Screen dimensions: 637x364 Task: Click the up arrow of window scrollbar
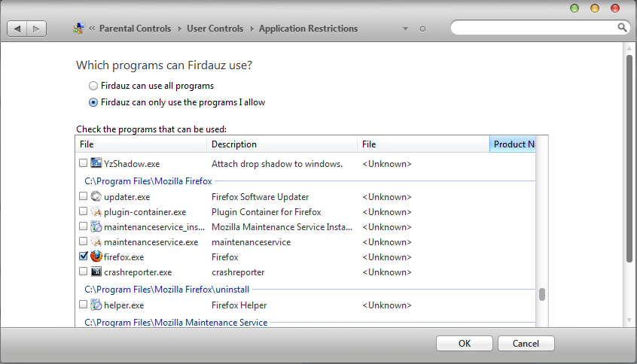[629, 48]
